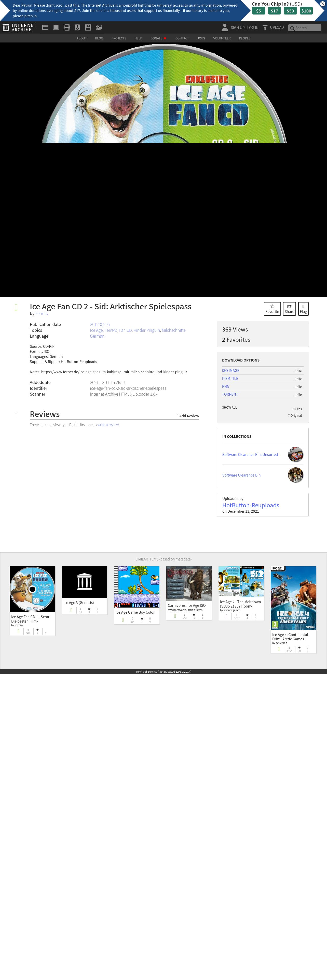The height and width of the screenshot is (980, 327).
Task: Open the Ferrero creator link under title
Action: click(42, 313)
